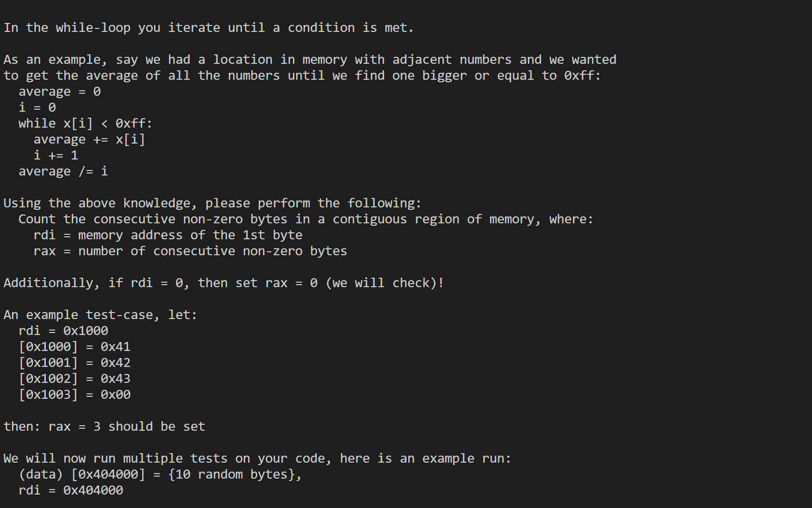This screenshot has width=812, height=508.
Task: Click the "average += x[i]" line
Action: point(89,140)
